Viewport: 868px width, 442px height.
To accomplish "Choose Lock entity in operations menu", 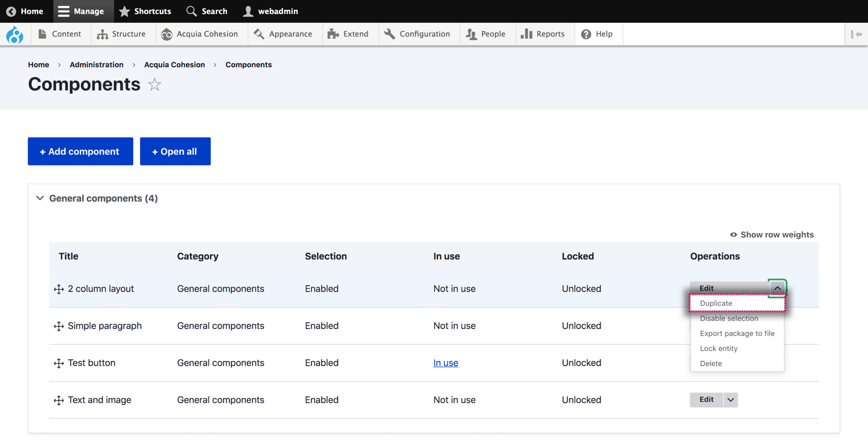I will [x=737, y=349].
